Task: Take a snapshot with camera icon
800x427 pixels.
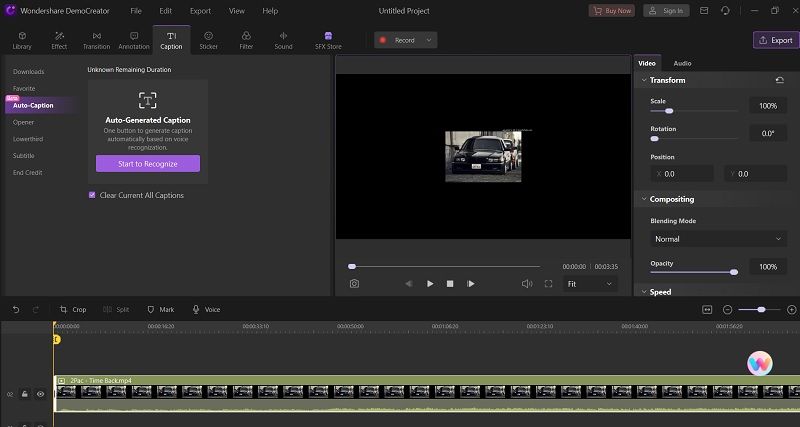Action: [354, 284]
